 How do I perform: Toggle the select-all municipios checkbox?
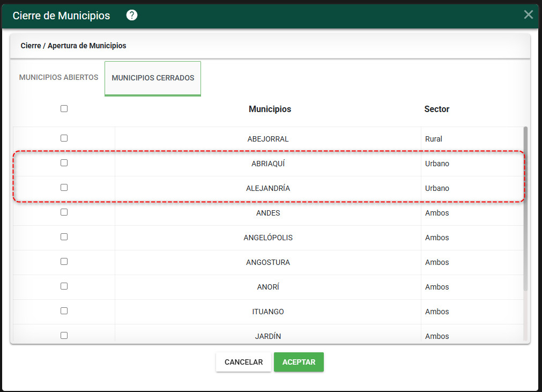pos(64,108)
